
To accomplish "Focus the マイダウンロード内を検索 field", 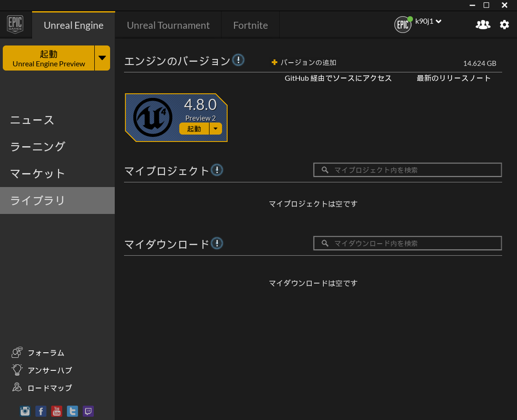I will pyautogui.click(x=407, y=244).
